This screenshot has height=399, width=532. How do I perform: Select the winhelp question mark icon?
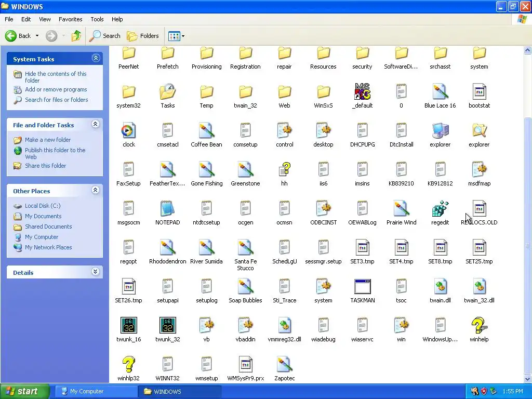(x=479, y=325)
